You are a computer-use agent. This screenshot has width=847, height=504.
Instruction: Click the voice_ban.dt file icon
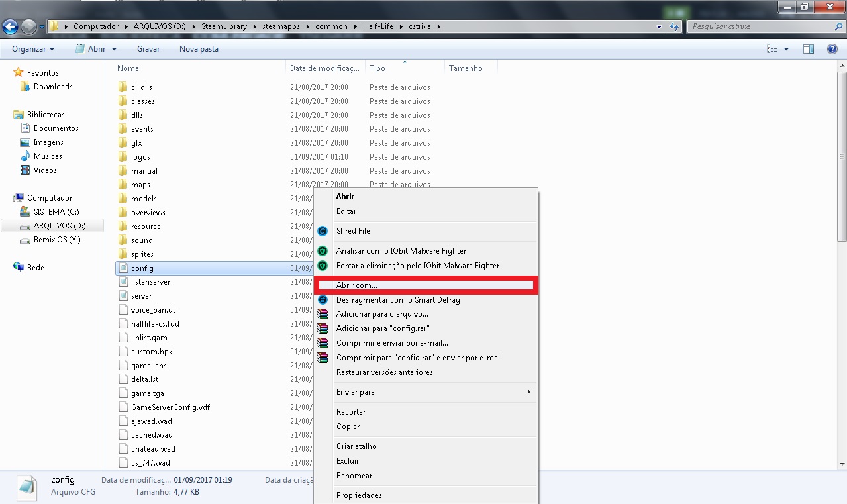[x=123, y=310]
